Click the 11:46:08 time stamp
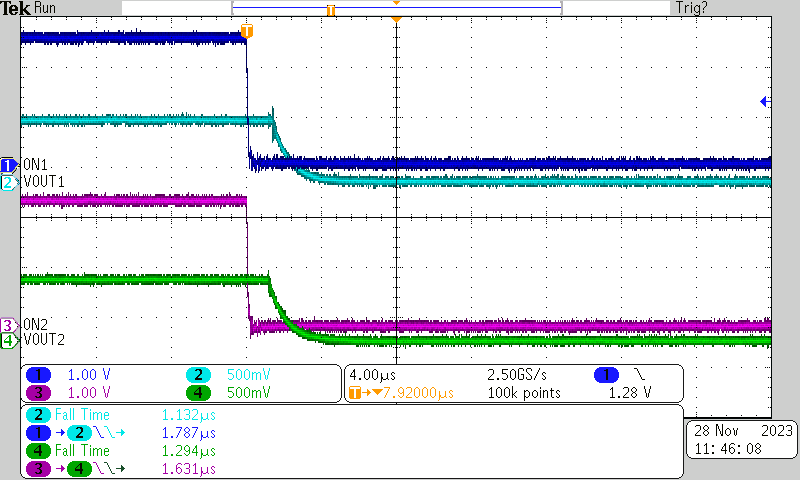Screen dimensions: 800x480 (x=728, y=449)
